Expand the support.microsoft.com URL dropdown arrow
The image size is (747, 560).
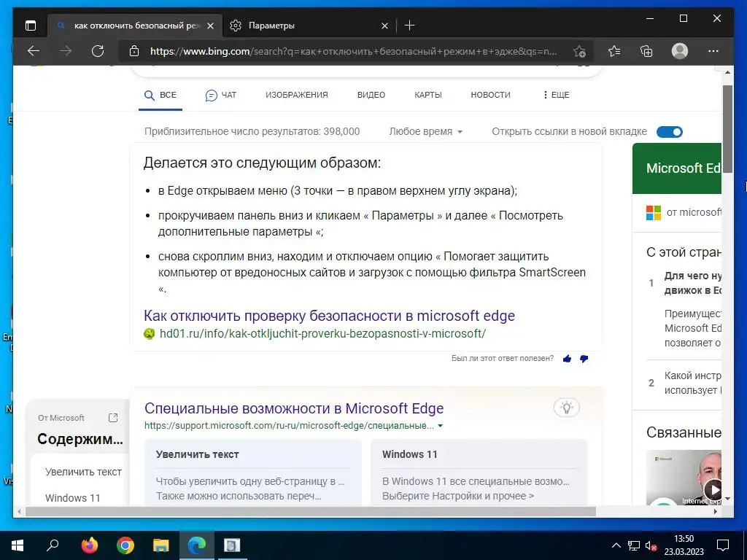(x=440, y=426)
